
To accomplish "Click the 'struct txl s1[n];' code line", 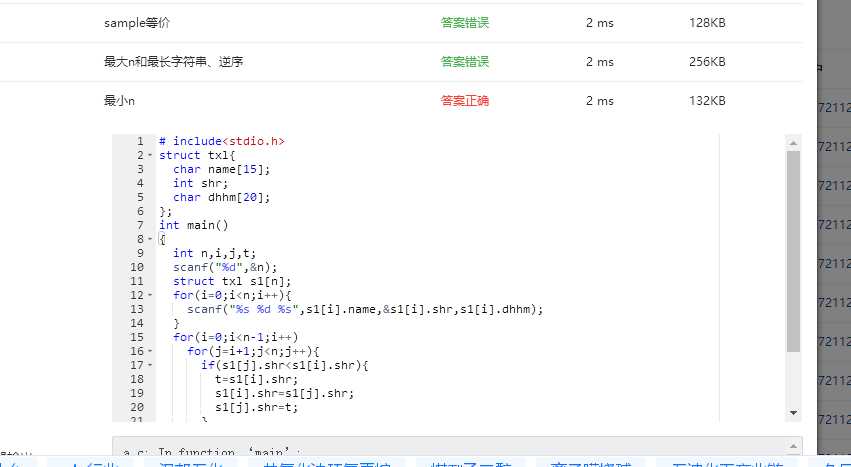I will pos(232,282).
